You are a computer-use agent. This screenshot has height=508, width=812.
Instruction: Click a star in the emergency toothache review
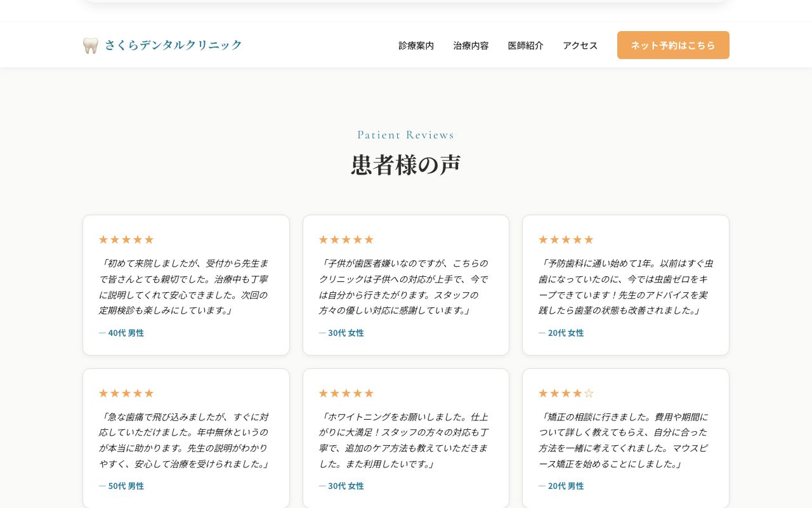126,392
